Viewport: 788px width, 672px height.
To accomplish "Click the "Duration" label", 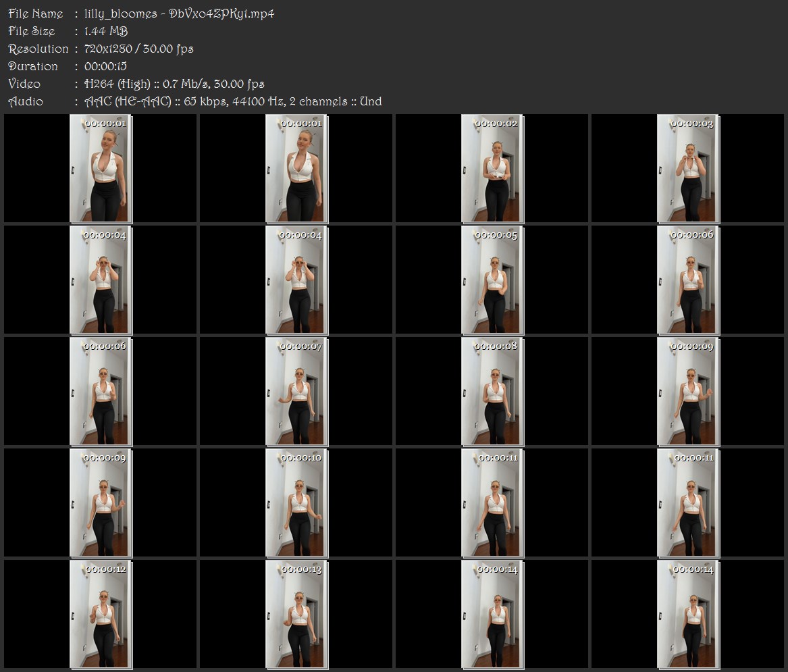I will [33, 66].
